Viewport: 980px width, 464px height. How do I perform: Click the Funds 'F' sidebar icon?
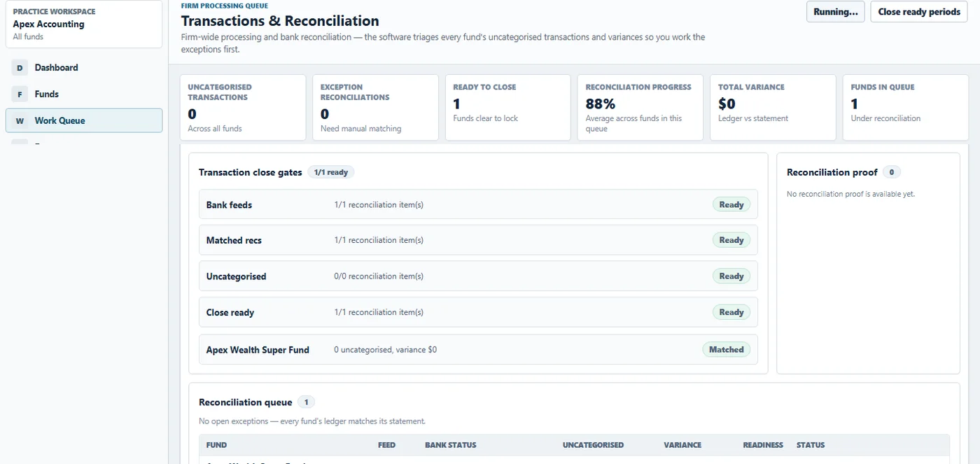(20, 94)
